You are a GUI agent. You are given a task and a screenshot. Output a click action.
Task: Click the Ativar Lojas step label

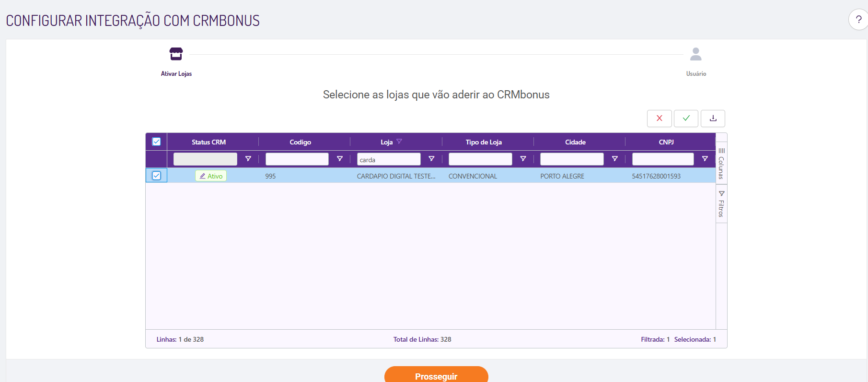tap(176, 74)
